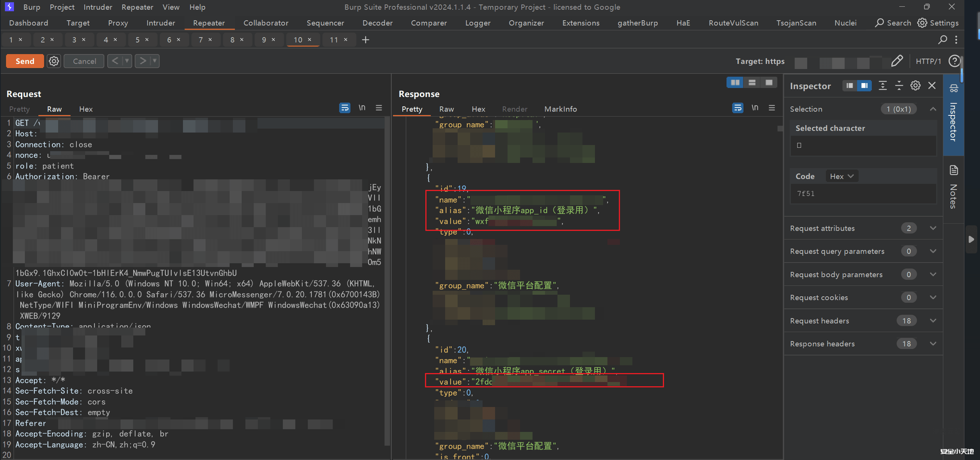Close the Inspector panel
Viewport: 980px width, 460px height.
tap(932, 86)
